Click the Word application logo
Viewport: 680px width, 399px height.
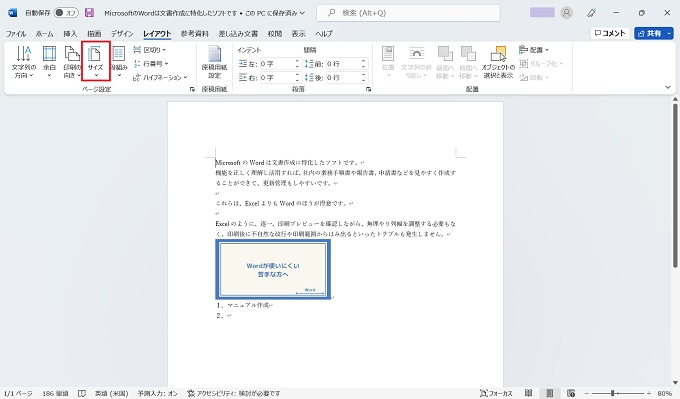pyautogui.click(x=13, y=13)
